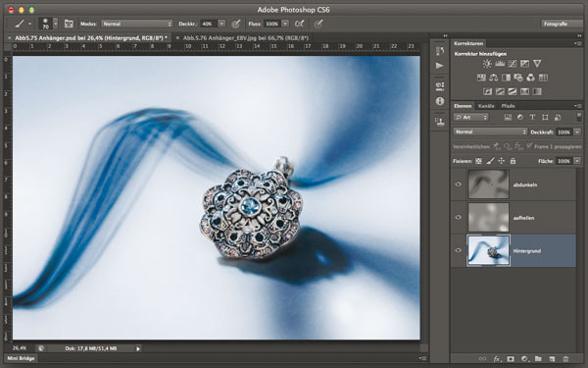This screenshot has width=588, height=368.
Task: Add Curves adjustment layer
Action: pos(513,64)
